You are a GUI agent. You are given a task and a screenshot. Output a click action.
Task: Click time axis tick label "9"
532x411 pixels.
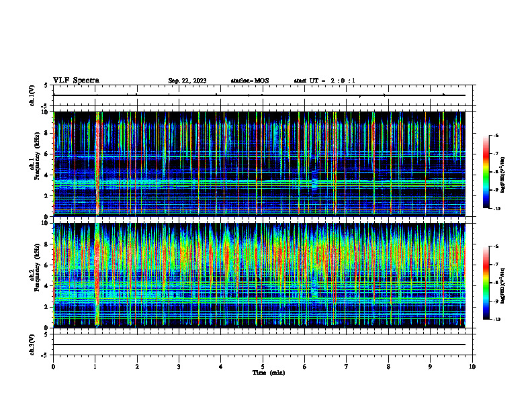(430, 367)
